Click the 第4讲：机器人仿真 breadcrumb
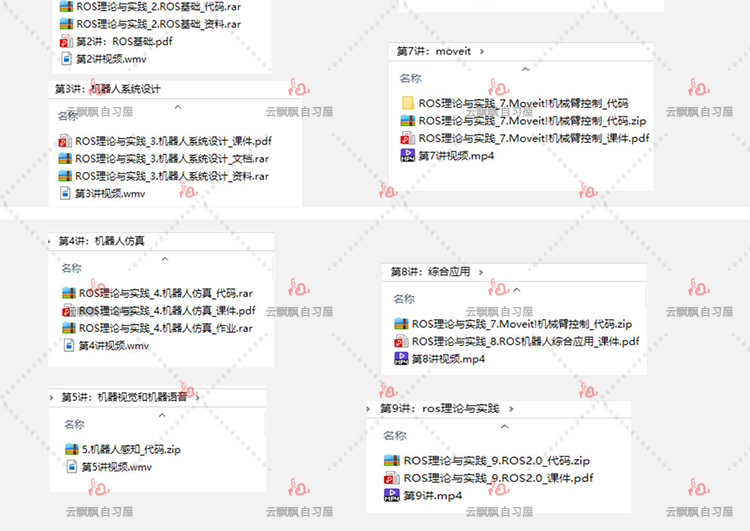 [x=101, y=241]
